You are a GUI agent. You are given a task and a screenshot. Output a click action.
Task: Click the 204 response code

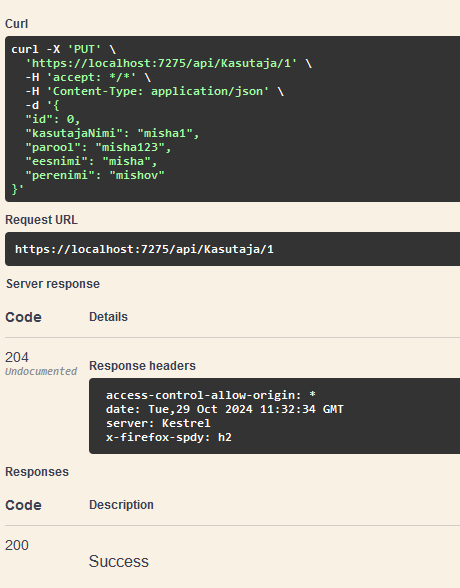(17, 357)
